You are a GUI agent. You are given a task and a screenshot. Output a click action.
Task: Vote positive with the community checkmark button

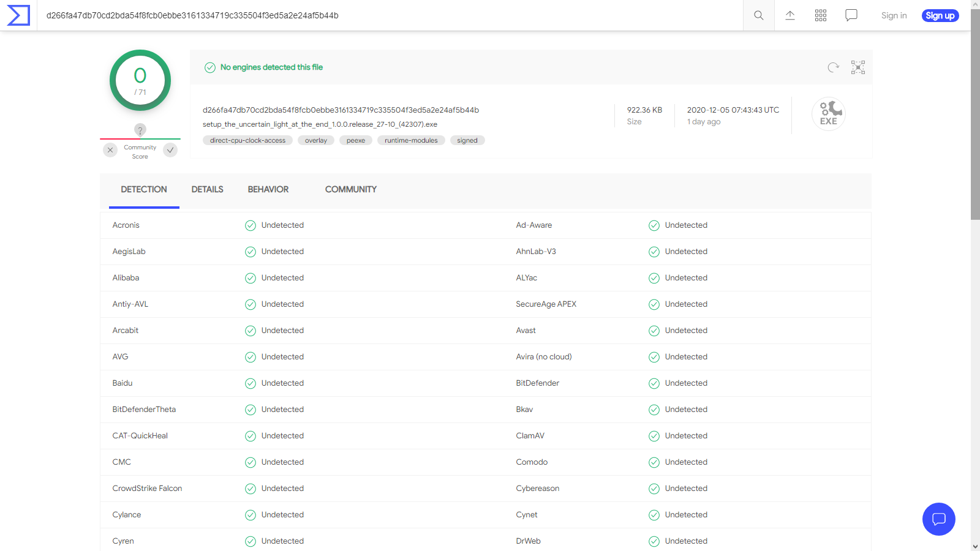point(170,150)
